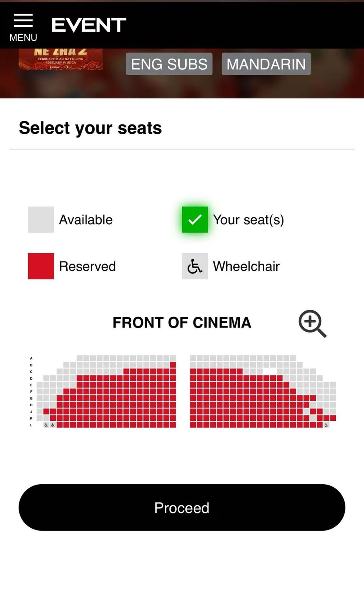Zoom in on the seat map with magnifier
This screenshot has height=605, width=364.
pos(312,323)
